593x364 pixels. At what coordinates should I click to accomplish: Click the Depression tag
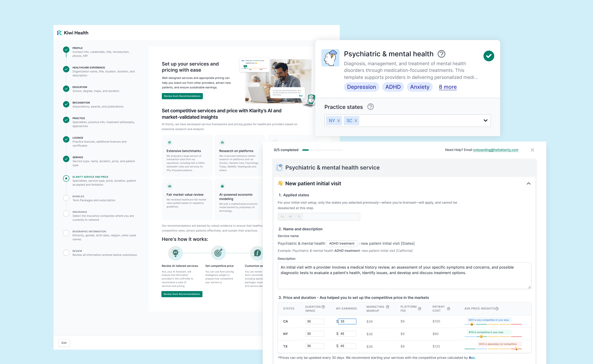(x=361, y=87)
